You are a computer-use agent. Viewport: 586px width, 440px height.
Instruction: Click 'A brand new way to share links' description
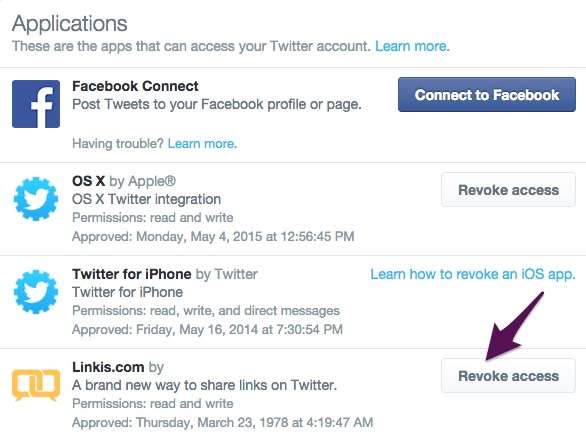pos(204,385)
